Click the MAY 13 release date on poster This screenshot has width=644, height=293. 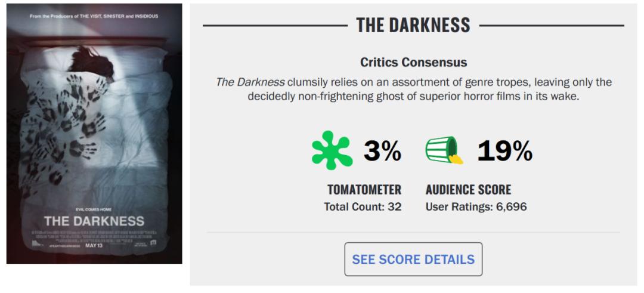pos(95,245)
